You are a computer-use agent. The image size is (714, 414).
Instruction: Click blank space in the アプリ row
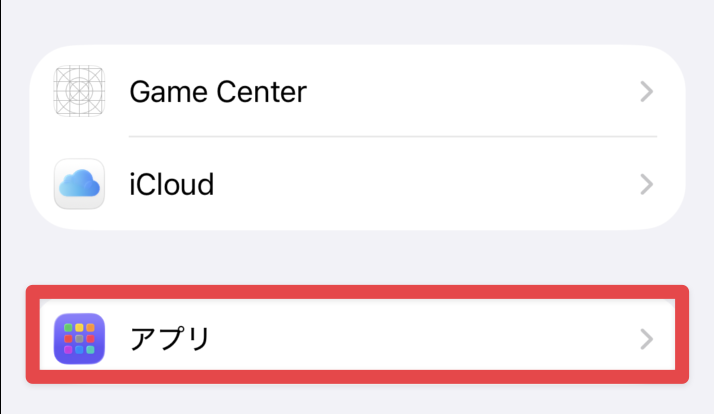420,339
